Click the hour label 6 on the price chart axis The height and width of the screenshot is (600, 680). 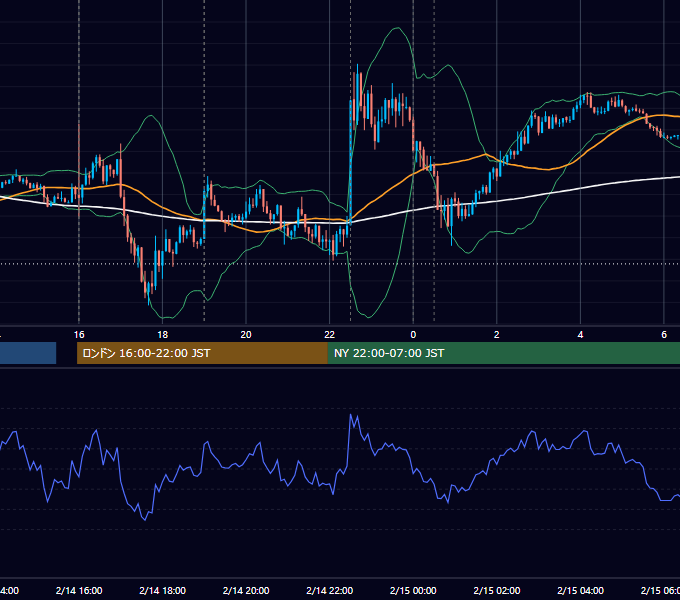click(x=664, y=335)
